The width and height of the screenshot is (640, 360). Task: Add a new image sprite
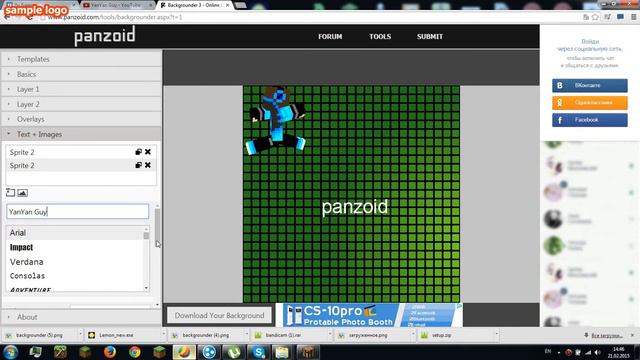(22, 193)
